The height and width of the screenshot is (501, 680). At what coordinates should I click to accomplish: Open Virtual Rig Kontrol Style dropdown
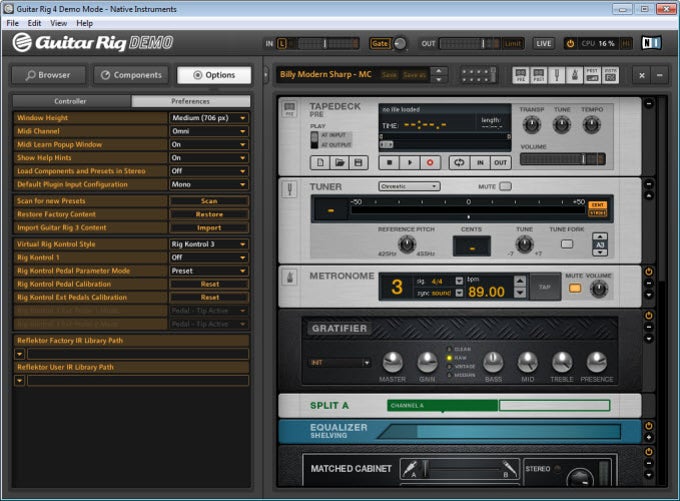coord(209,244)
